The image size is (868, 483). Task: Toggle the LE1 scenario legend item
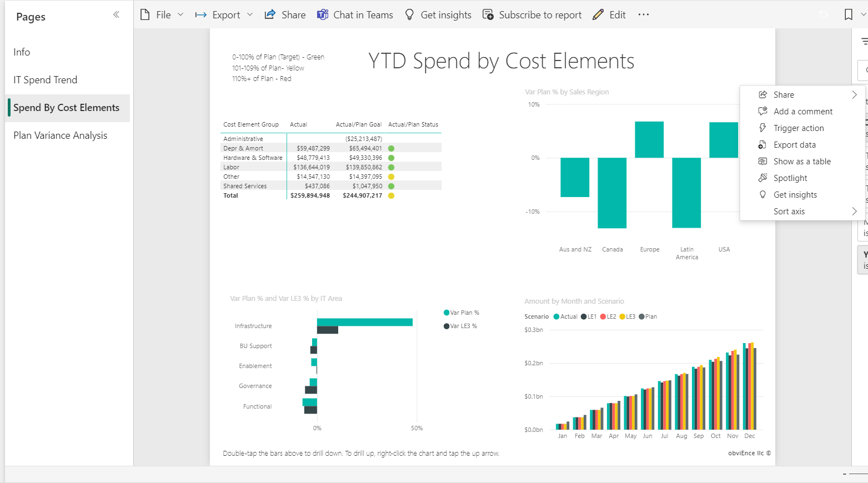coord(589,316)
